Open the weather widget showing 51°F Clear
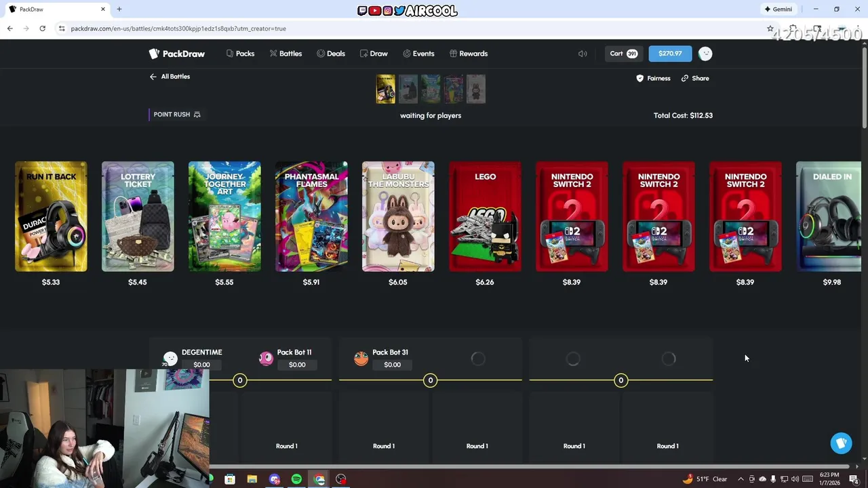The width and height of the screenshot is (868, 488). (705, 479)
